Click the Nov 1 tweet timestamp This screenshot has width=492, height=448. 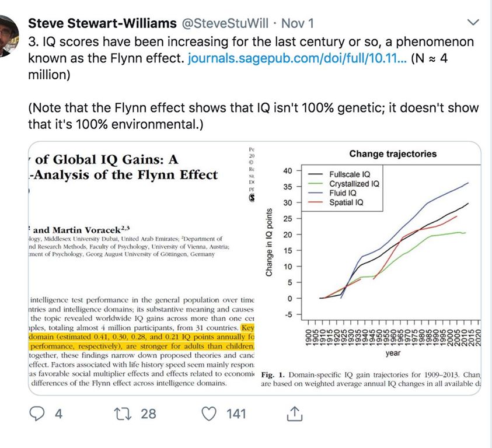click(x=298, y=23)
